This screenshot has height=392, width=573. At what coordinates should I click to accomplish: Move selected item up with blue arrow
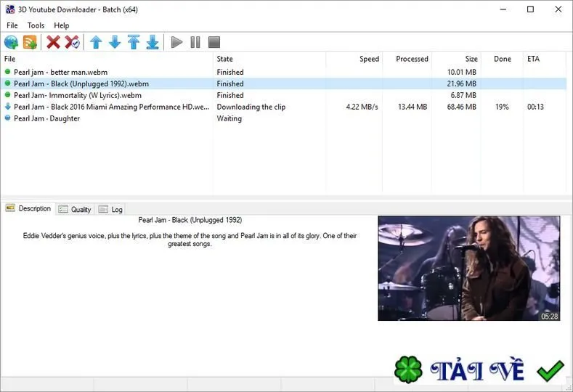[x=96, y=42]
